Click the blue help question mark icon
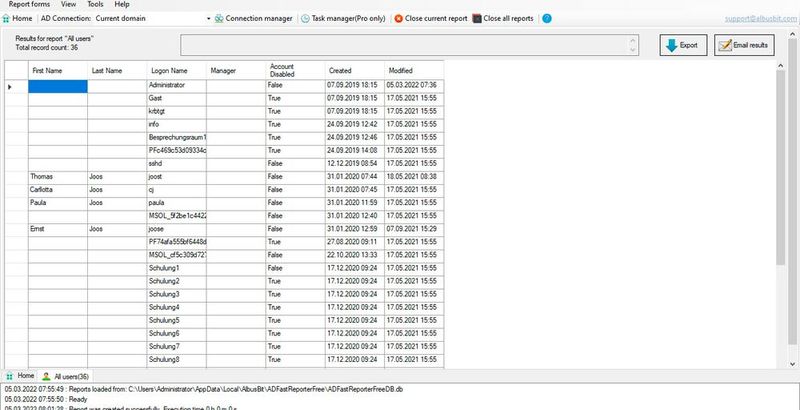Screen dimensions: 800x410 tap(546, 18)
